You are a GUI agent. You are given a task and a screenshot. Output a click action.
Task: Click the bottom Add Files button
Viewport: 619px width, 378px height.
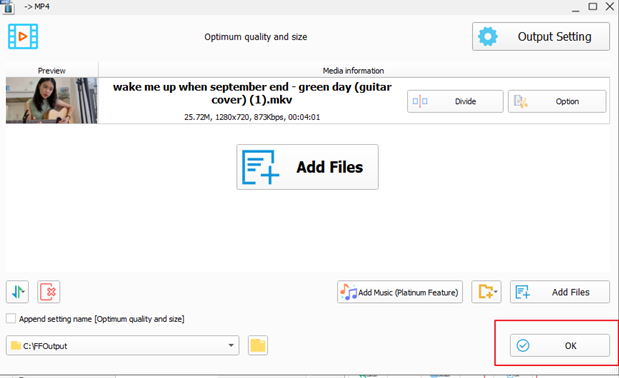(559, 292)
